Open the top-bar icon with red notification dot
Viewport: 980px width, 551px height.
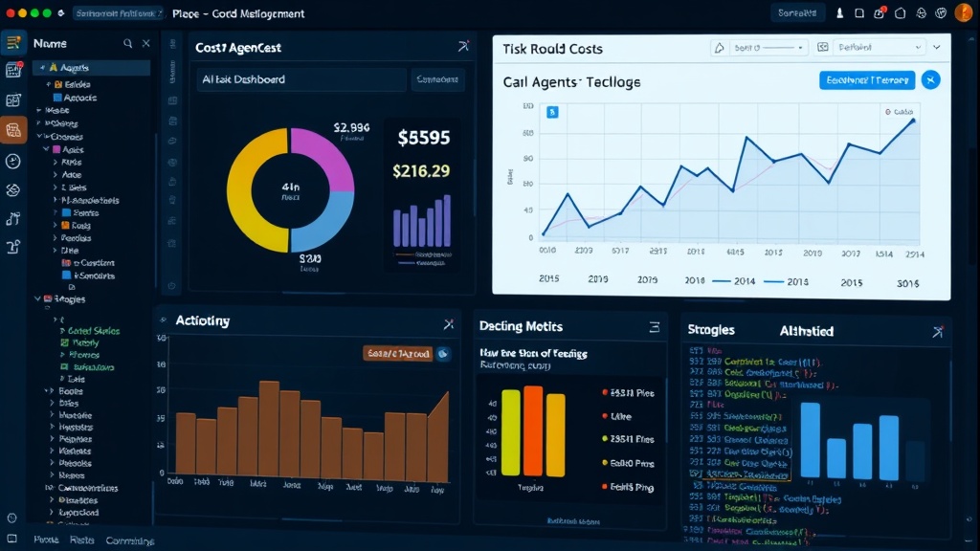(x=880, y=12)
